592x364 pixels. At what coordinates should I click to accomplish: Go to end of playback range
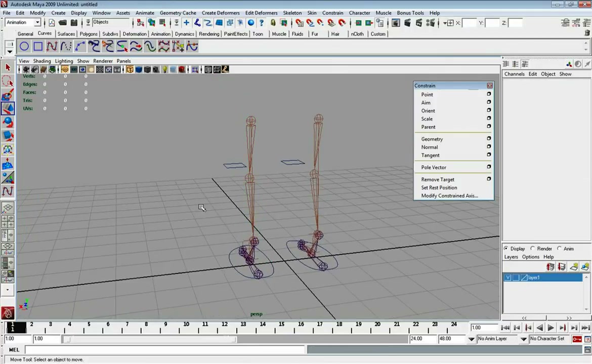(x=585, y=328)
